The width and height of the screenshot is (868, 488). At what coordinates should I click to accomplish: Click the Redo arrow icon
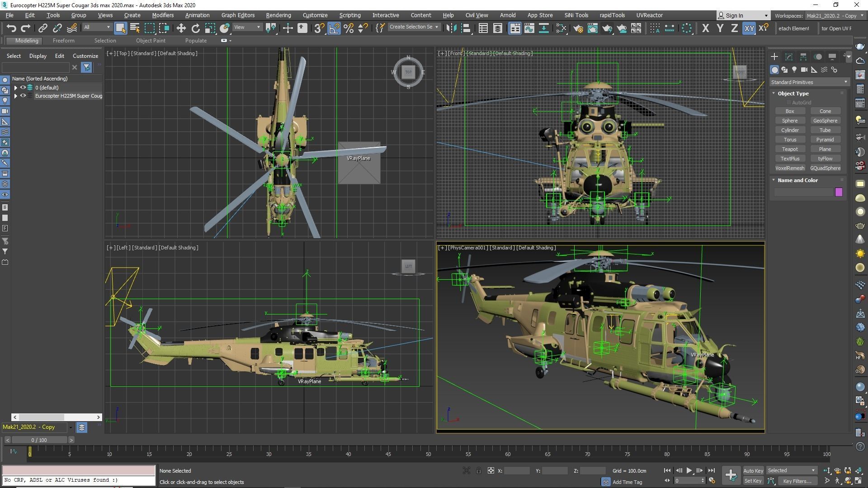[26, 28]
